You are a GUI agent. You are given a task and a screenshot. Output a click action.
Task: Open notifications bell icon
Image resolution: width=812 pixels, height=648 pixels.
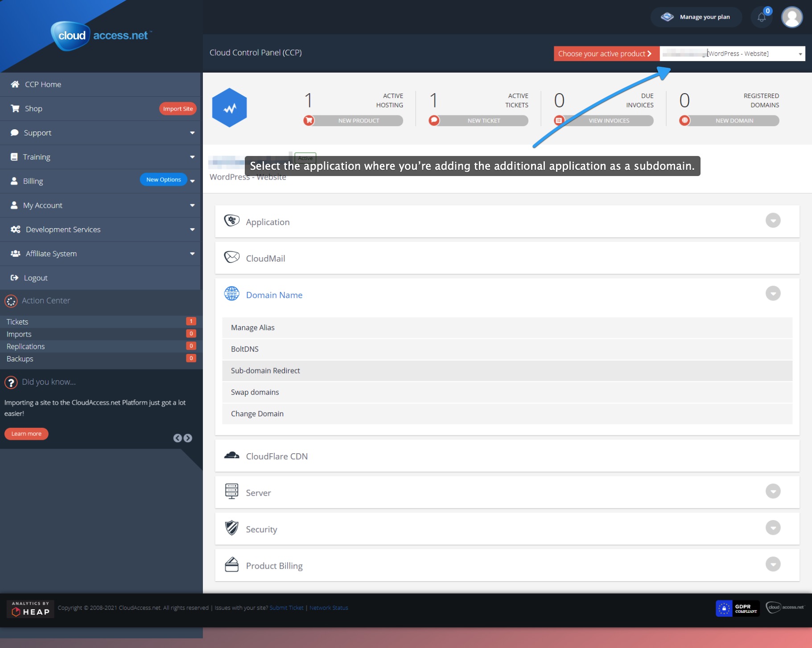tap(762, 17)
